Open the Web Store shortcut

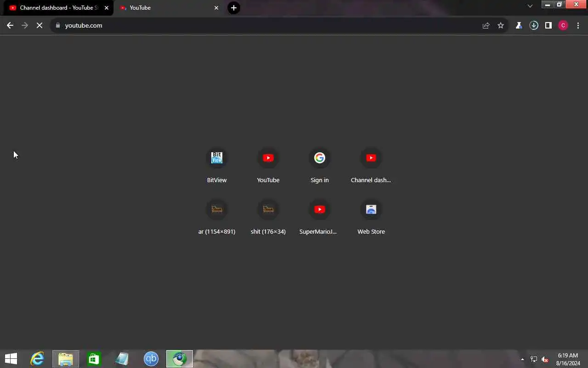tap(371, 217)
